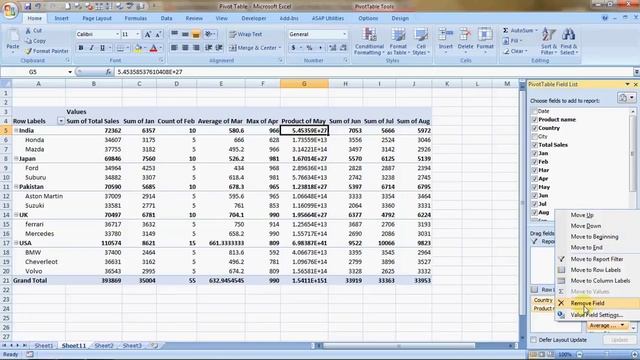Click the font color icon
The width and height of the screenshot is (640, 360).
point(153,48)
